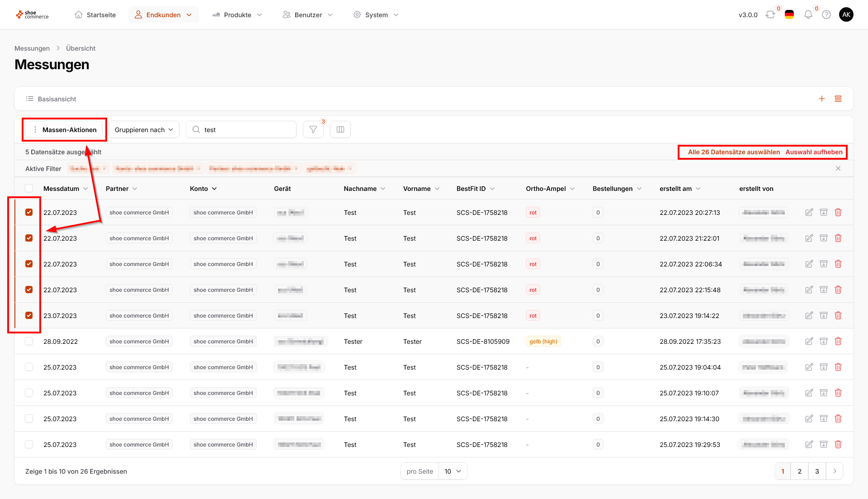
Task: Click the column layout toggle icon
Action: click(x=340, y=130)
